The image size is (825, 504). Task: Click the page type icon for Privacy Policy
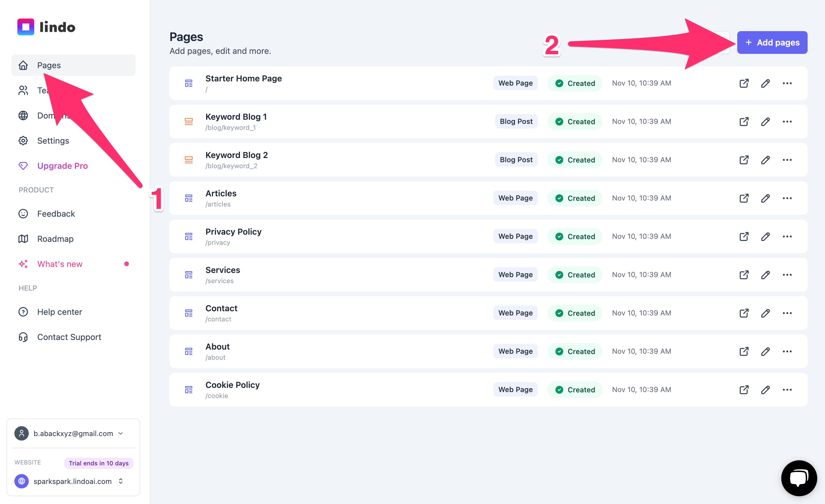click(x=189, y=236)
